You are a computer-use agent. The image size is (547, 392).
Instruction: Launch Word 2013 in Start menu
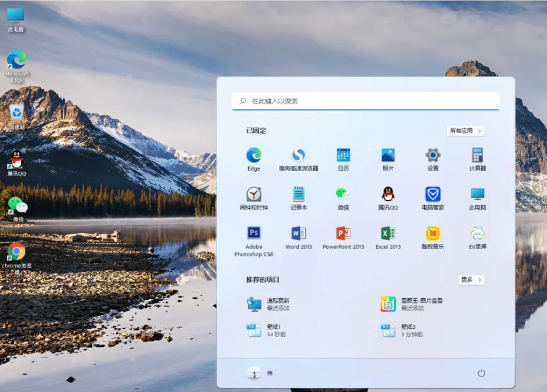(x=299, y=233)
